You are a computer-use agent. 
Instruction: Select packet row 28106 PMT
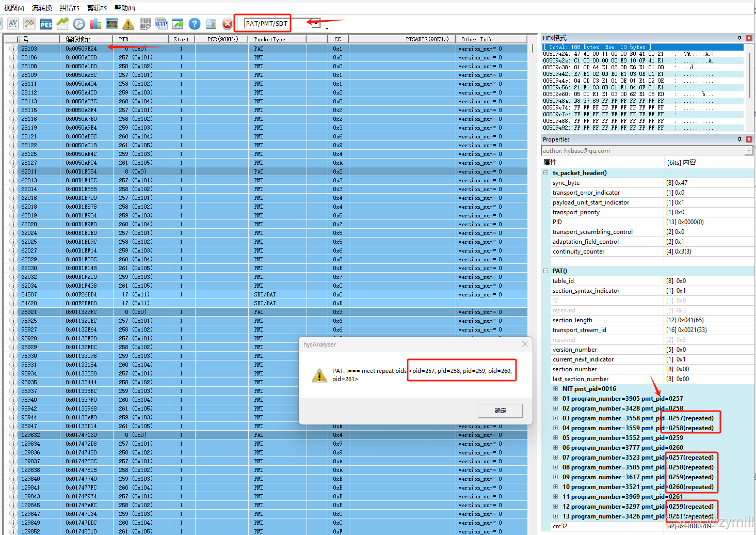tap(266, 57)
